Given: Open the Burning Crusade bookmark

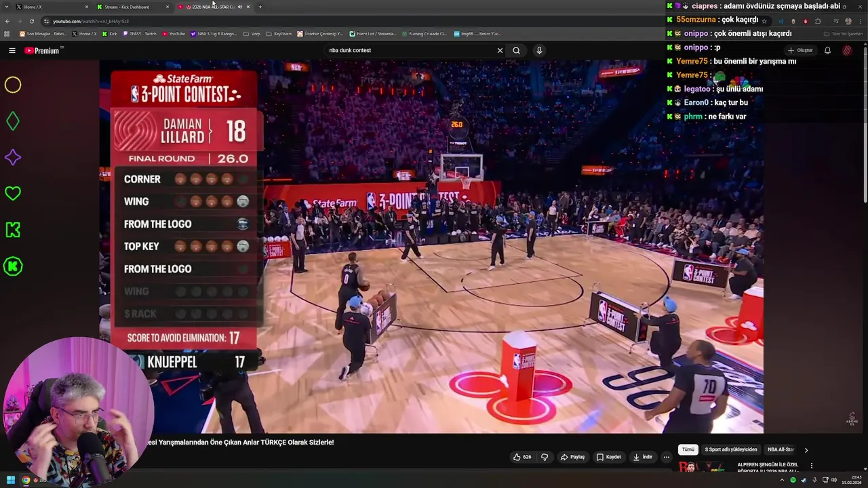Looking at the screenshot, I should pyautogui.click(x=424, y=33).
